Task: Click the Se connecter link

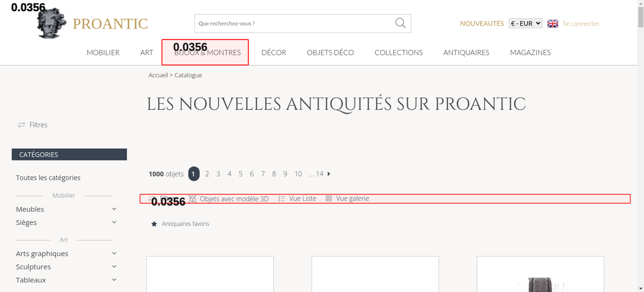Action: pyautogui.click(x=581, y=23)
